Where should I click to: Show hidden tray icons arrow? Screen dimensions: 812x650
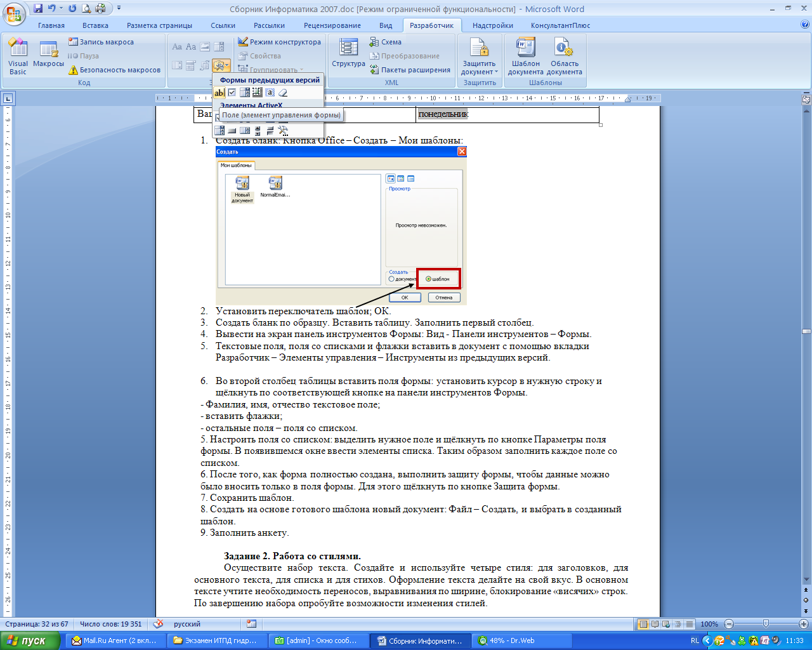[708, 640]
